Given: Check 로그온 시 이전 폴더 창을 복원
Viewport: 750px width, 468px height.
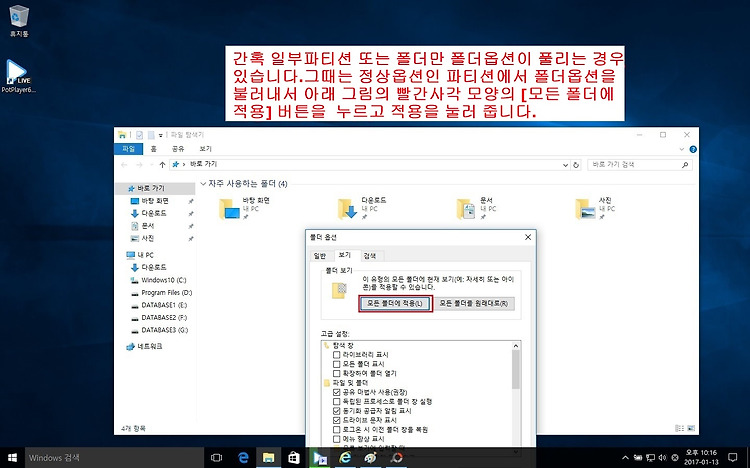Looking at the screenshot, I should click(x=336, y=429).
